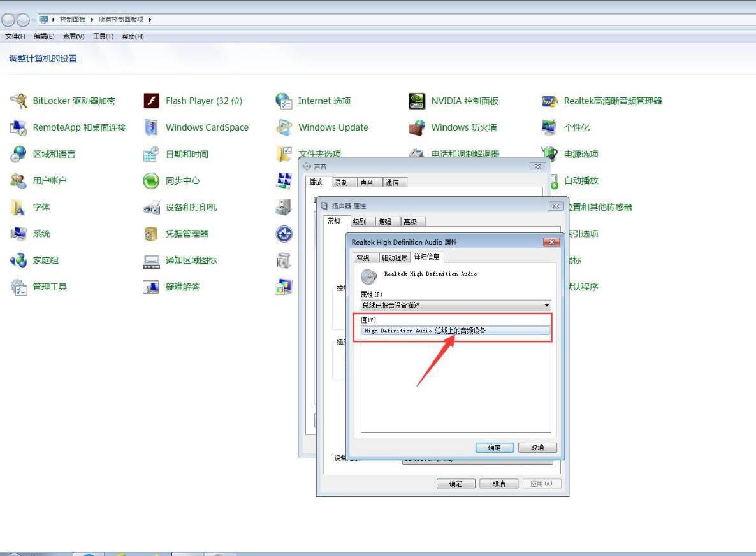Image resolution: width=756 pixels, height=556 pixels.
Task: Open the 工具(T) menu
Action: 103,36
